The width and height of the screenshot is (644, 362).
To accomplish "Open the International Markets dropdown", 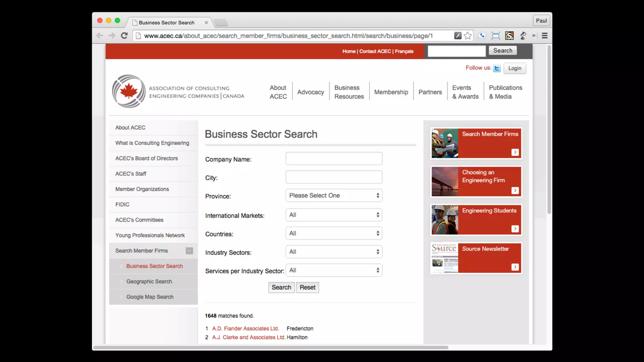I will (334, 215).
